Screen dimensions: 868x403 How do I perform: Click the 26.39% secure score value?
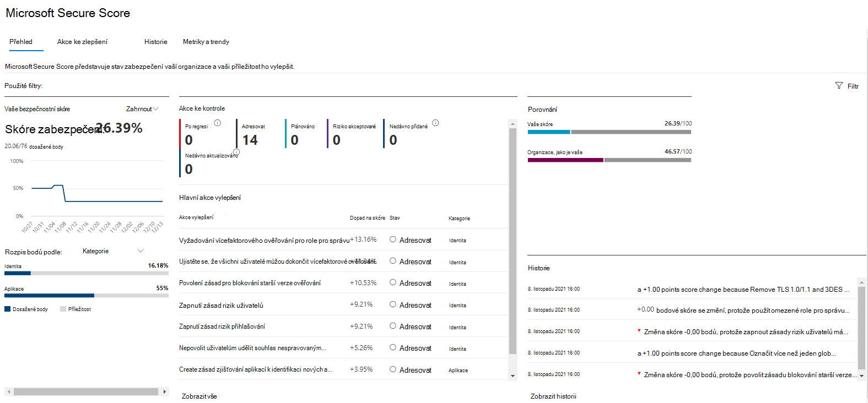[x=119, y=128]
